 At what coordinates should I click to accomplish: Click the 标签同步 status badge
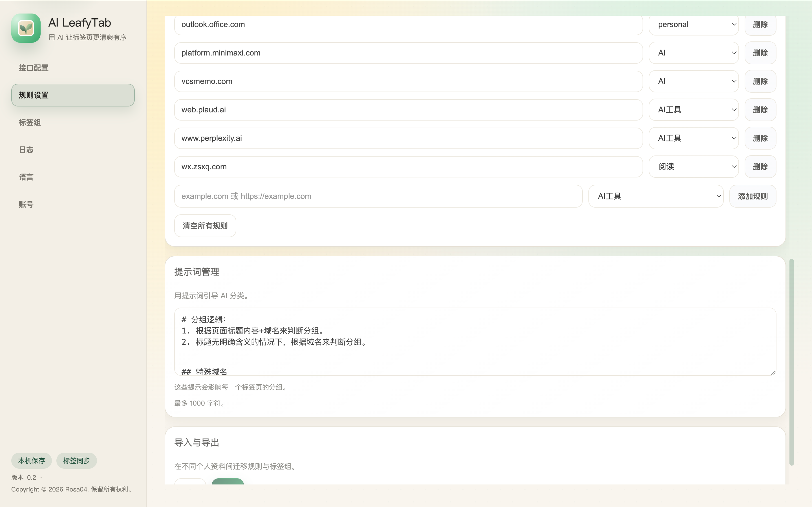pyautogui.click(x=76, y=461)
